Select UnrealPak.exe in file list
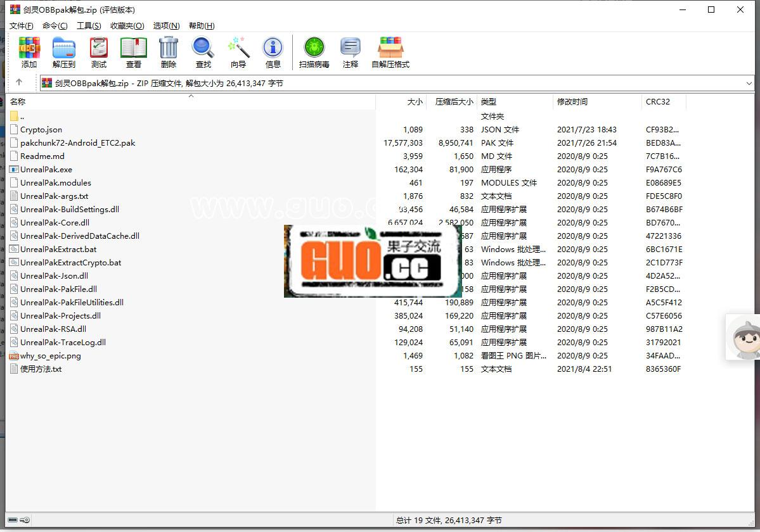760x532 pixels. (x=46, y=170)
